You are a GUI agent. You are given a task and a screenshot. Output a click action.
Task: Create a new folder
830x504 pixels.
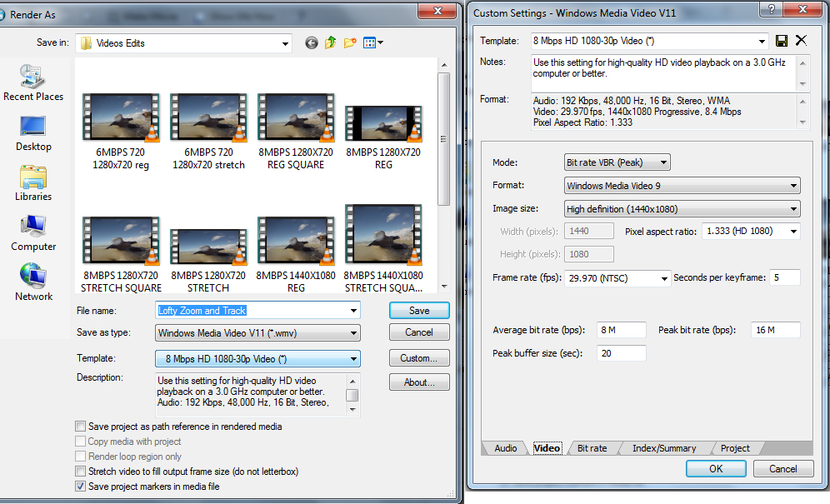350,42
